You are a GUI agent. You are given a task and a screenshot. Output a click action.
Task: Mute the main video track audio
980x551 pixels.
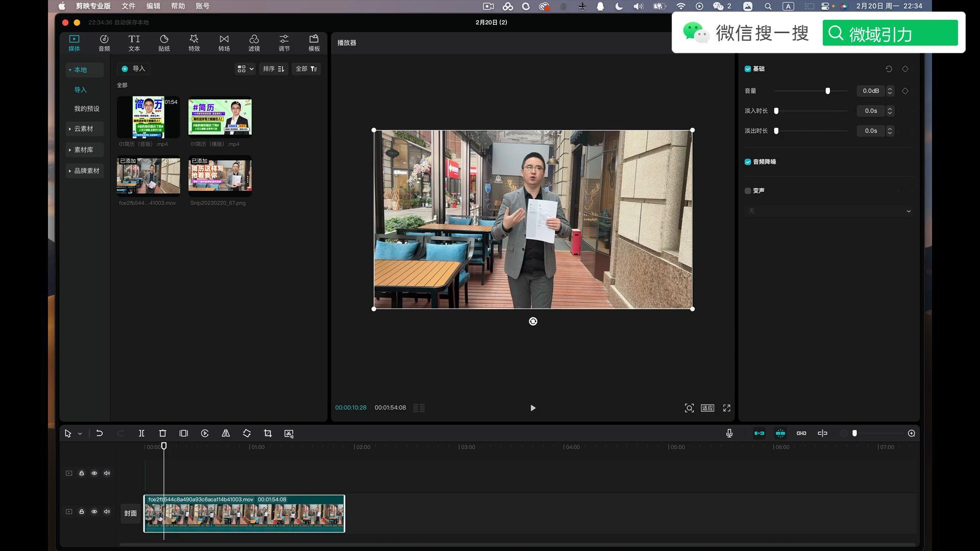tap(107, 512)
